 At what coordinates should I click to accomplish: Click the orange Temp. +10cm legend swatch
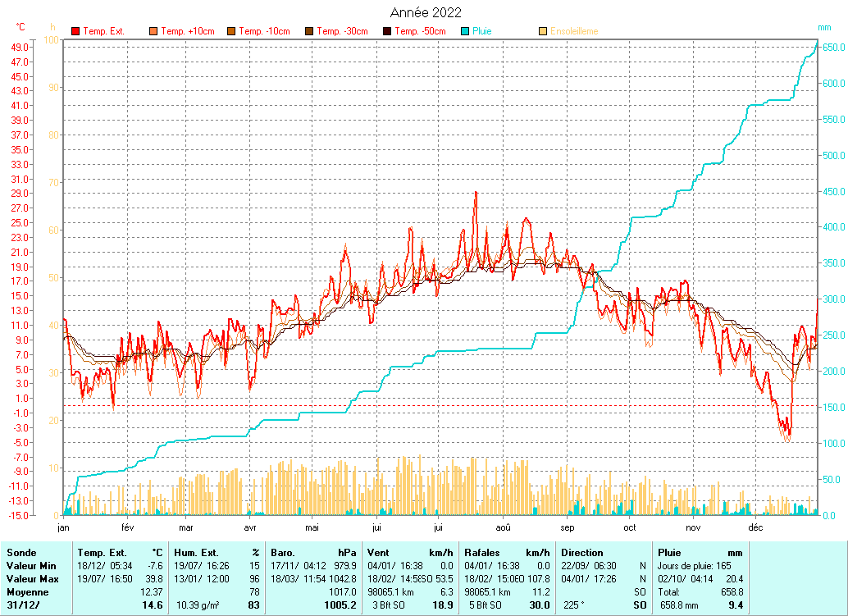click(153, 32)
